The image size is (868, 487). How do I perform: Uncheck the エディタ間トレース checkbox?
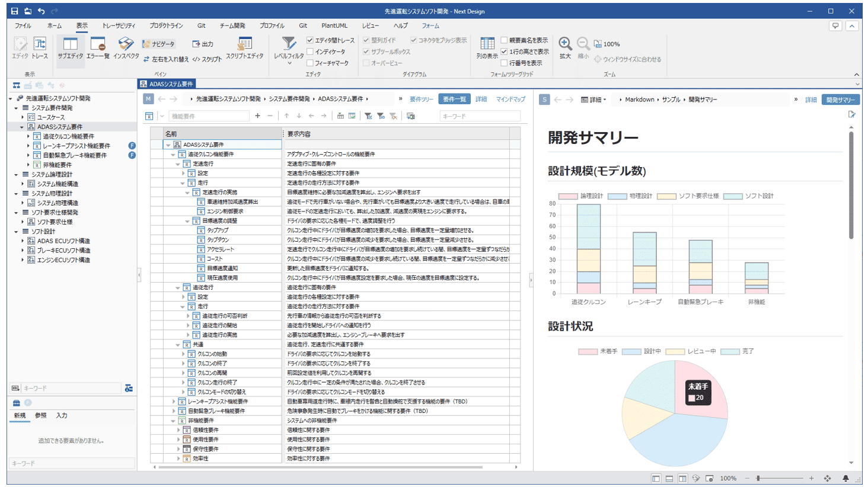[310, 40]
